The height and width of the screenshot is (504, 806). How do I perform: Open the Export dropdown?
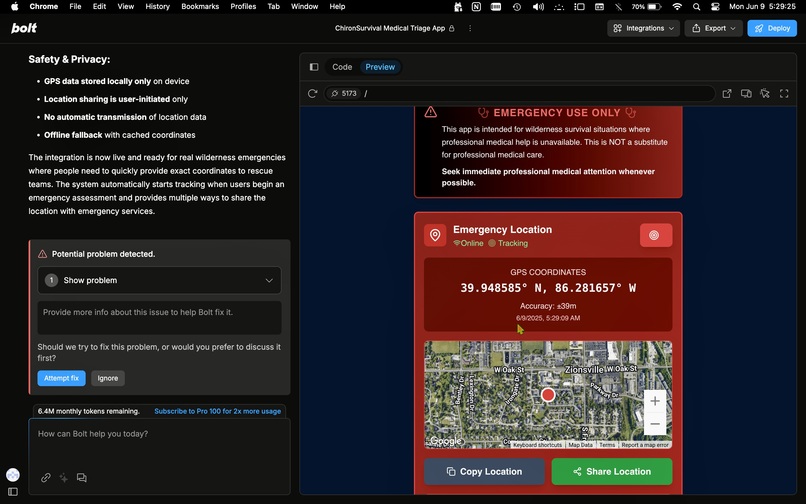coord(713,28)
